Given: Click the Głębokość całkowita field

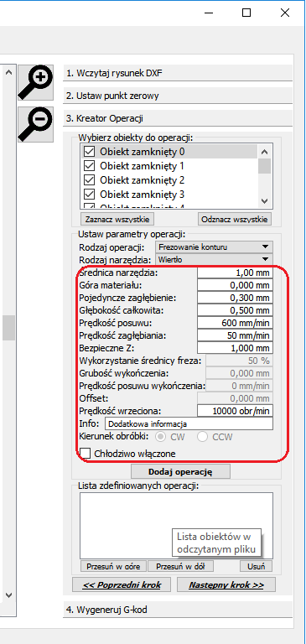Looking at the screenshot, I should 235,310.
